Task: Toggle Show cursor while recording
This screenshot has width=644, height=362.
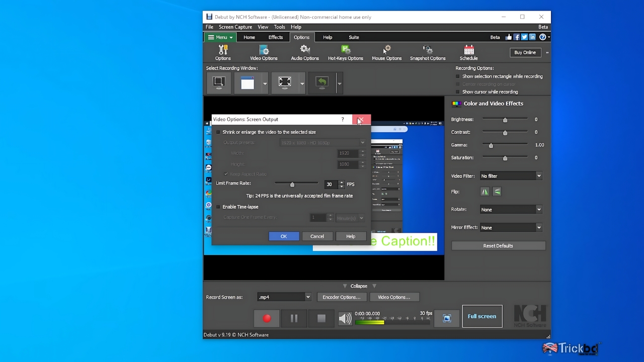Action: [458, 92]
